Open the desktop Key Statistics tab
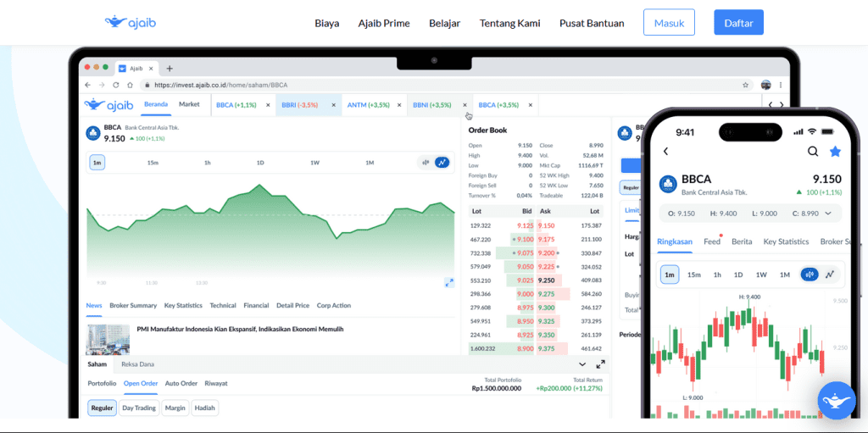868x433 pixels. 183,305
